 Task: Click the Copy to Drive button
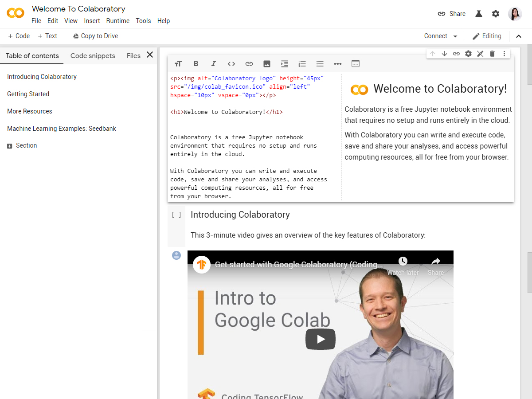[95, 36]
